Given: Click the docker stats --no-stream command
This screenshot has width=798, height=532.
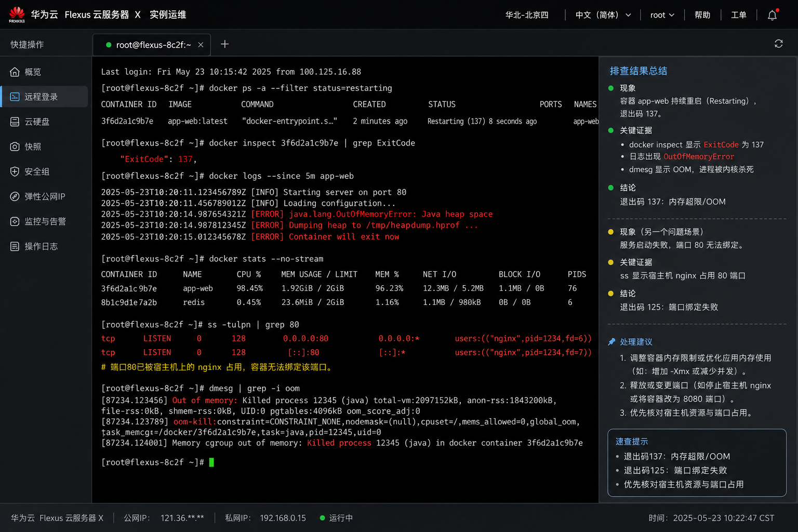Looking at the screenshot, I should pos(266,259).
